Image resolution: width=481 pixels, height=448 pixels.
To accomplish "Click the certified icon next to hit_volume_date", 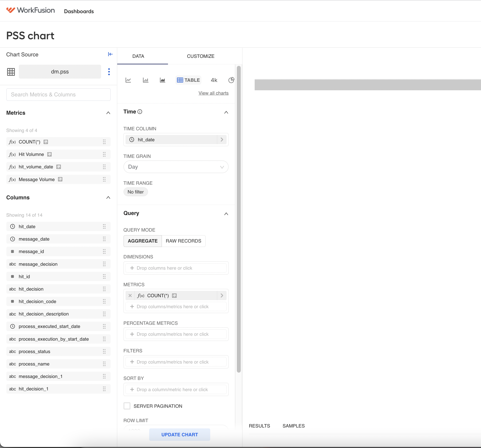I will coord(59,167).
